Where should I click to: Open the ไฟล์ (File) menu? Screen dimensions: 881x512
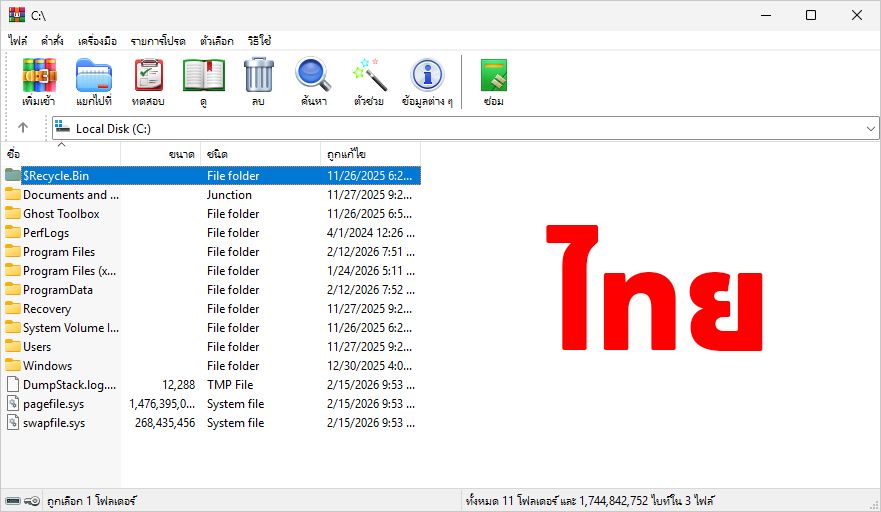(x=18, y=41)
